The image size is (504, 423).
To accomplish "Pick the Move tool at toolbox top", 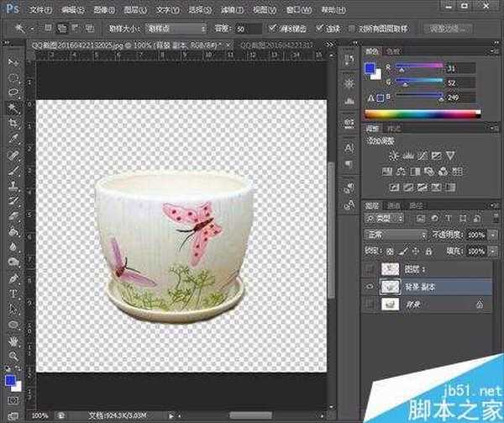I will coord(13,63).
